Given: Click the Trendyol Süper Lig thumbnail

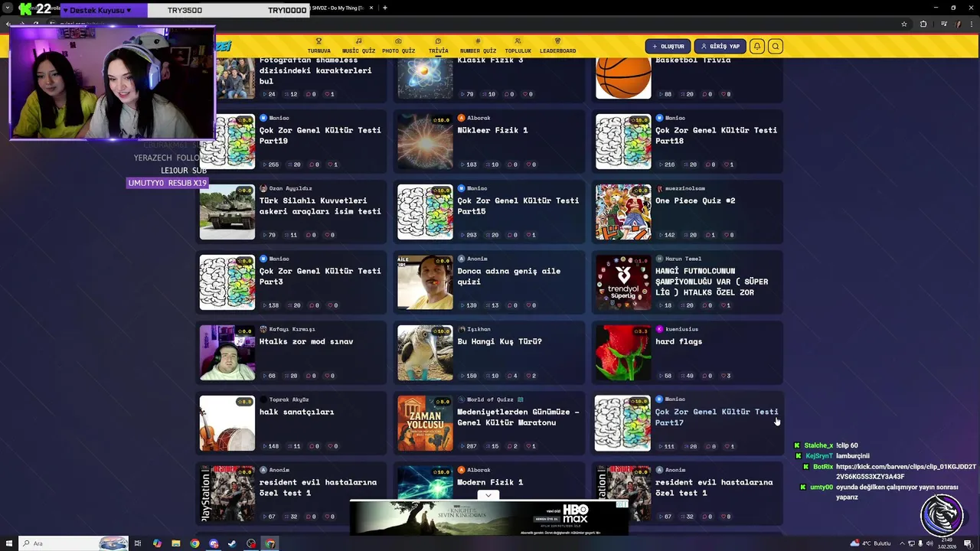Looking at the screenshot, I should click(623, 282).
